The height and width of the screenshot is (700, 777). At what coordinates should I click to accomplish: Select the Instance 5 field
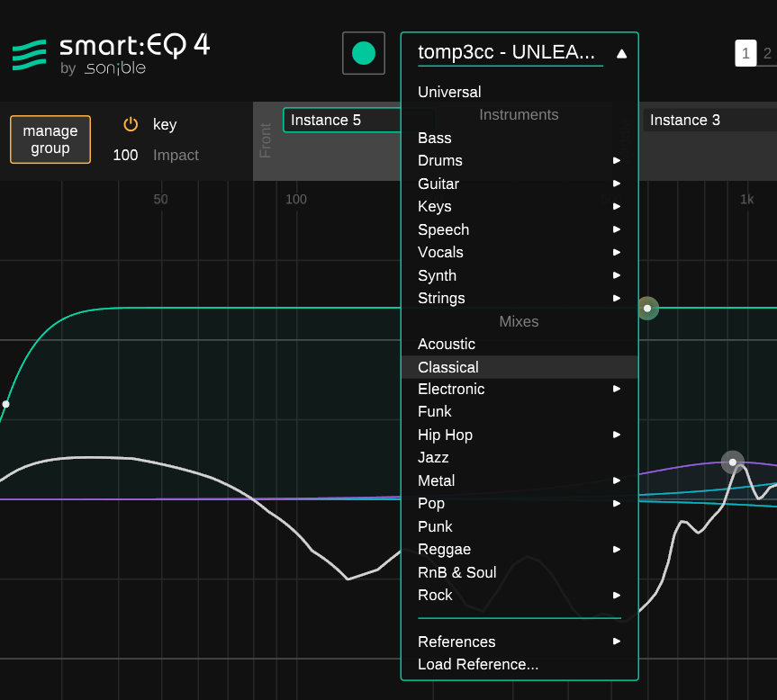point(342,121)
